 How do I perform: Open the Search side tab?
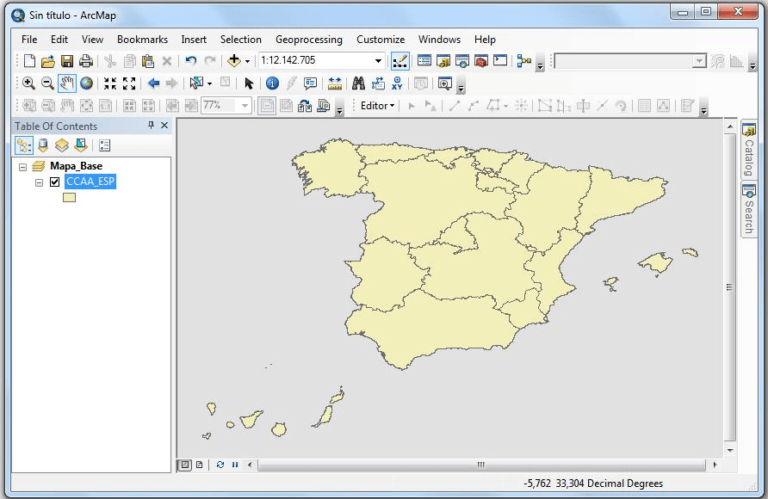(x=748, y=210)
